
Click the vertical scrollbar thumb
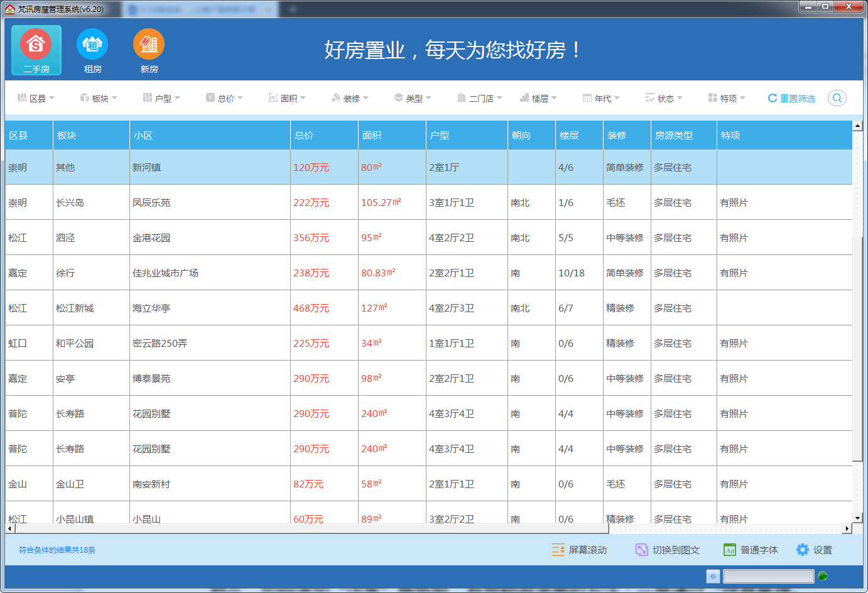pos(857,349)
